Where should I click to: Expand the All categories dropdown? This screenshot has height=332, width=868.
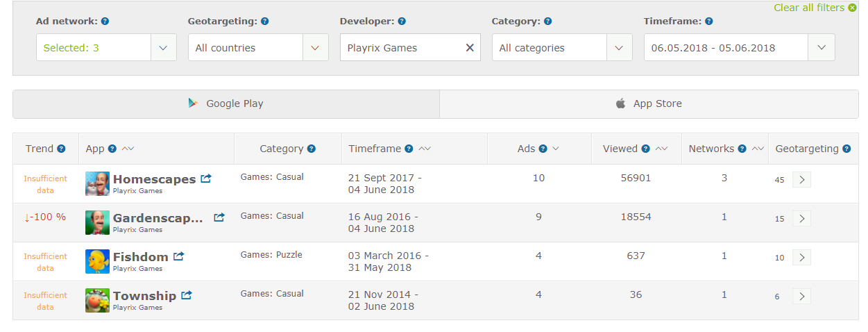(619, 48)
